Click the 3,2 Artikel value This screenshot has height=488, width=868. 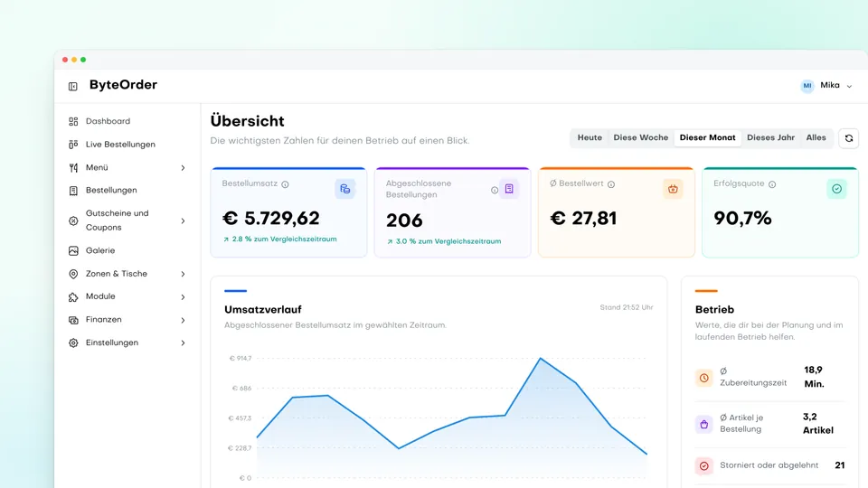coord(817,423)
